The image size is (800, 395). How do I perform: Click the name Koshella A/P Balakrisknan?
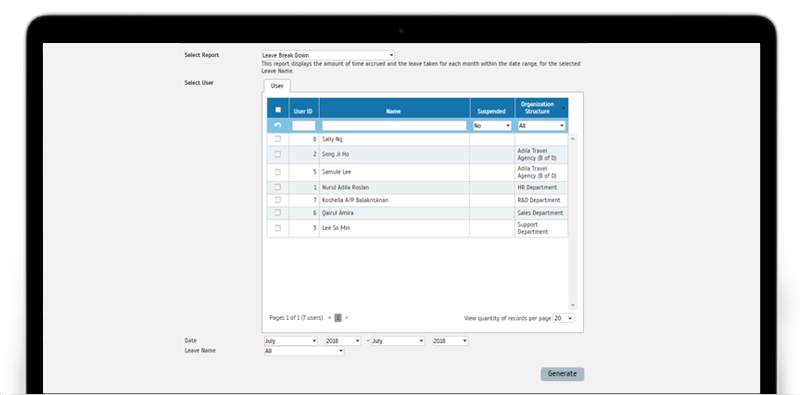tap(355, 200)
